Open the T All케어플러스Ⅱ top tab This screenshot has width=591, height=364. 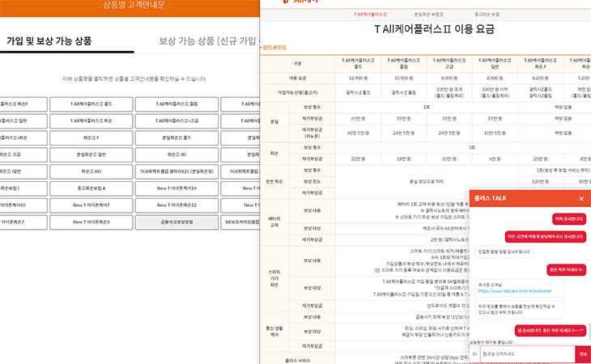(x=370, y=15)
